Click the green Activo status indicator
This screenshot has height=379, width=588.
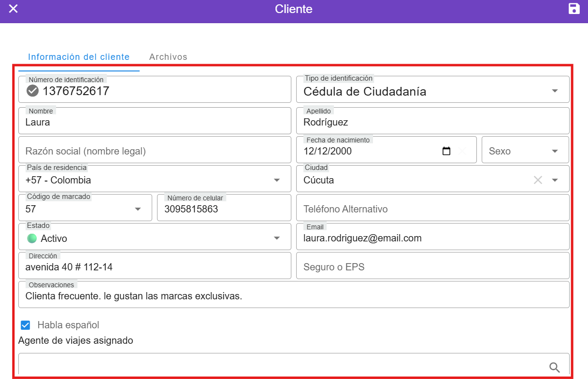click(32, 238)
